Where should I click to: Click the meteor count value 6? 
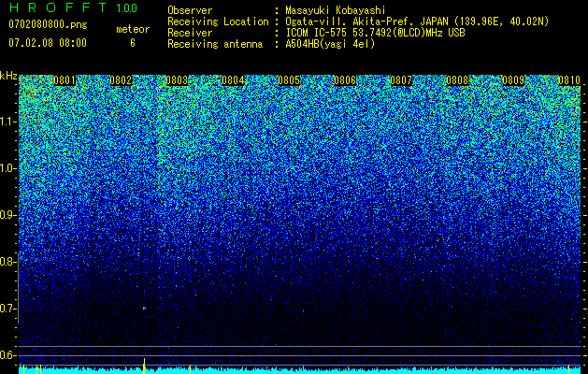click(133, 43)
